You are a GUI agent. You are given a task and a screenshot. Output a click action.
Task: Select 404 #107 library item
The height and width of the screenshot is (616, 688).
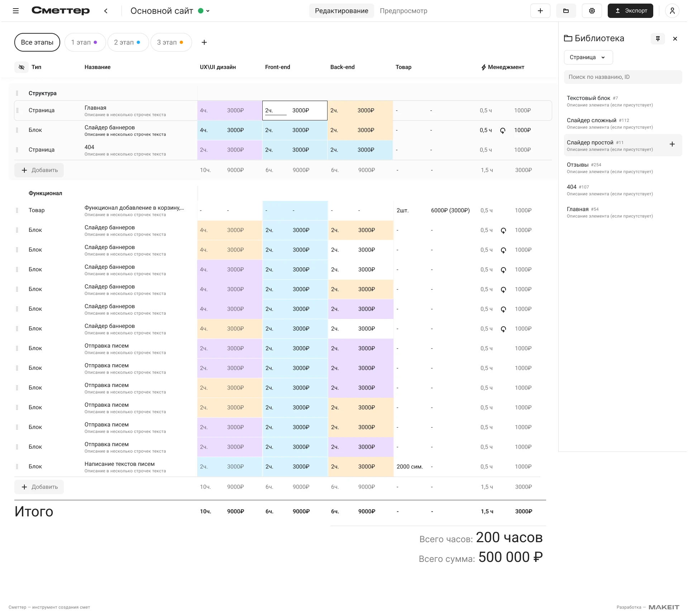(623, 190)
